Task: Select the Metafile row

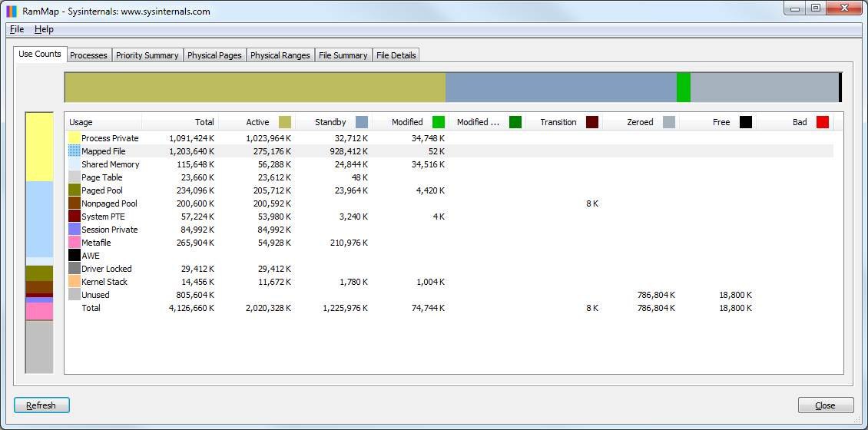Action: pyautogui.click(x=449, y=243)
